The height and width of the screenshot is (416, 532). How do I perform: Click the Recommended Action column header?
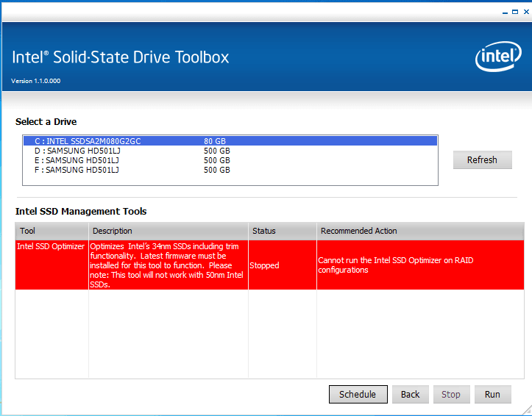tap(420, 231)
